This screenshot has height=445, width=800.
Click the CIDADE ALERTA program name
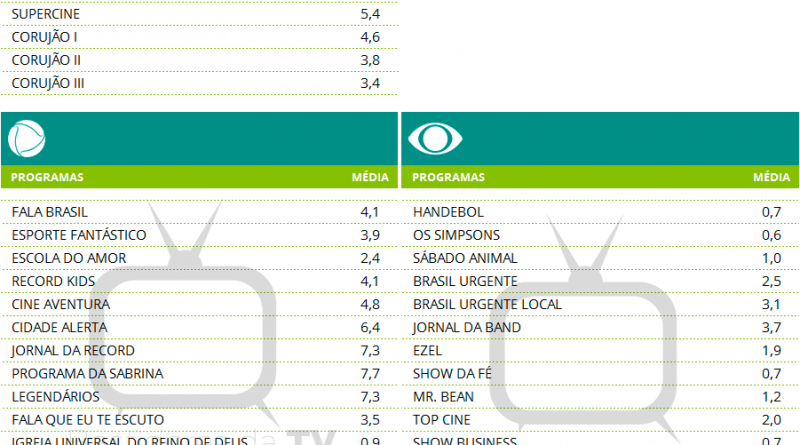click(x=59, y=327)
